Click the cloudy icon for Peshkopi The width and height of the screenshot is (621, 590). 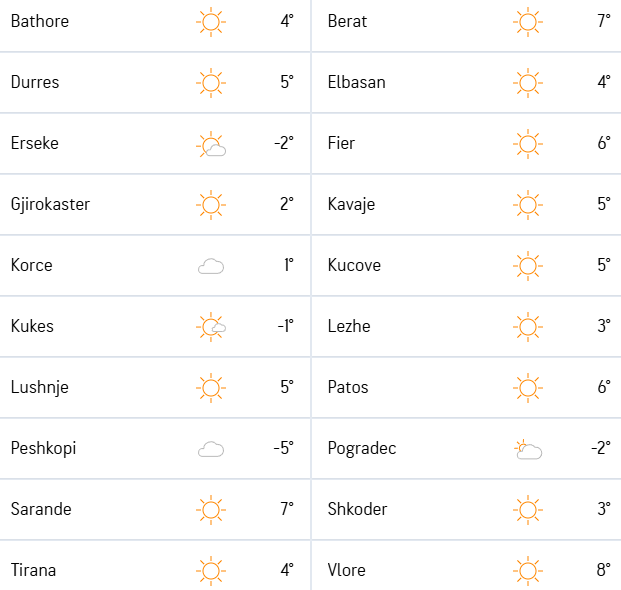[211, 449]
